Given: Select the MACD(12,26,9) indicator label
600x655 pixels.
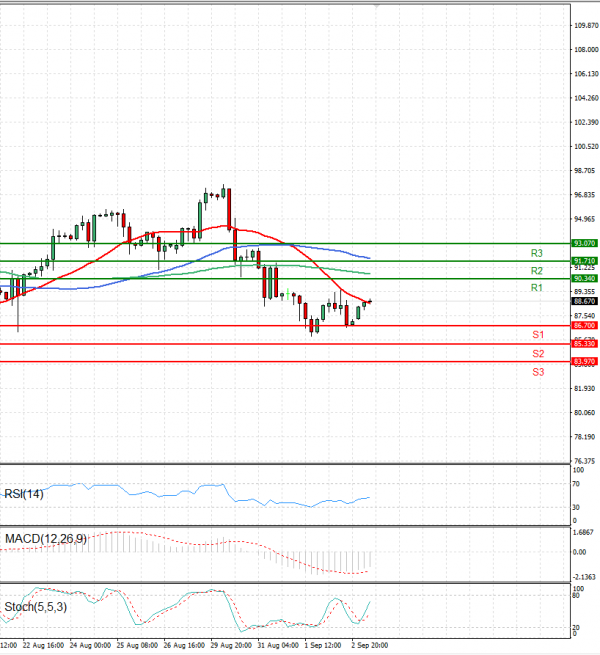Looking at the screenshot, I should pos(46,539).
